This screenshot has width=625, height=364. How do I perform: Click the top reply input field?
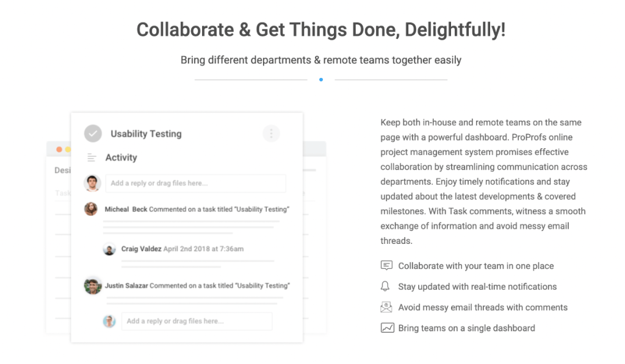[195, 183]
